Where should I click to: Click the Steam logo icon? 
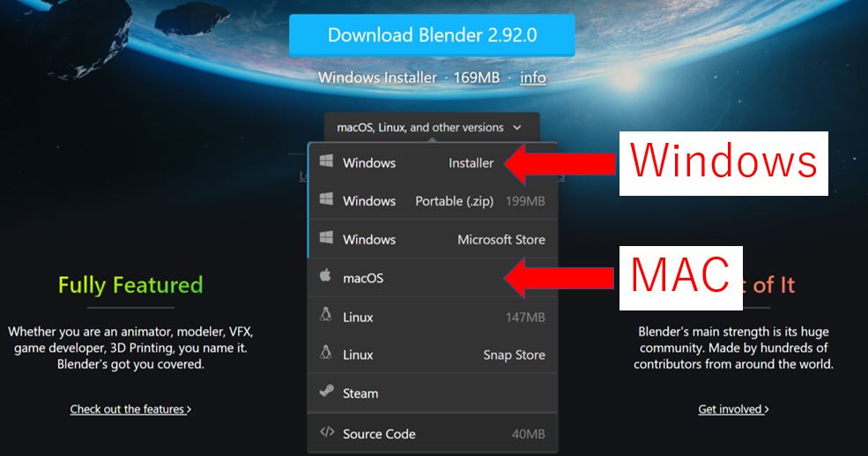pyautogui.click(x=327, y=392)
